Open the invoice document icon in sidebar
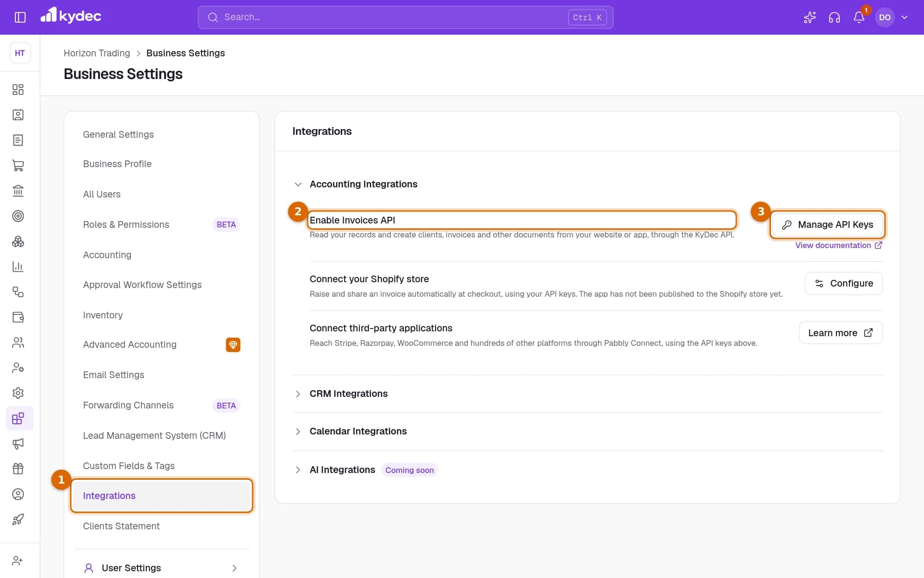Viewport: 924px width, 578px height. 18,140
